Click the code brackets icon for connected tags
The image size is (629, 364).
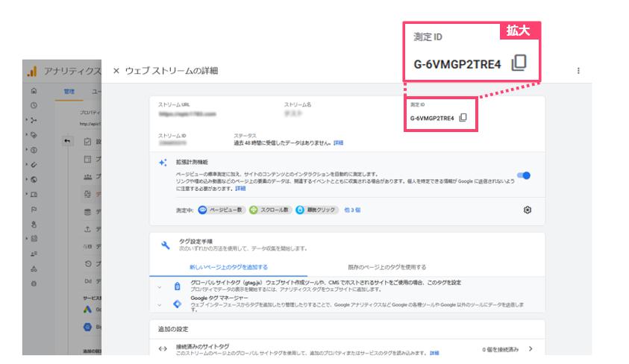(163, 349)
